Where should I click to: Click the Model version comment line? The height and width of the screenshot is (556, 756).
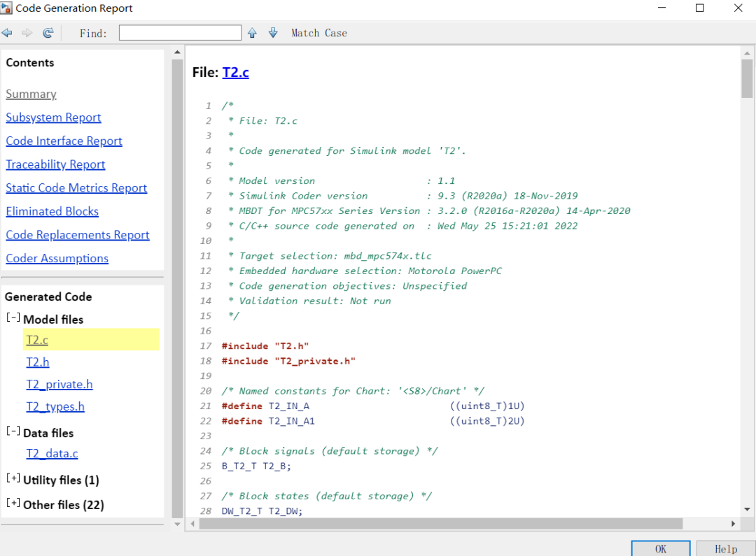[342, 180]
